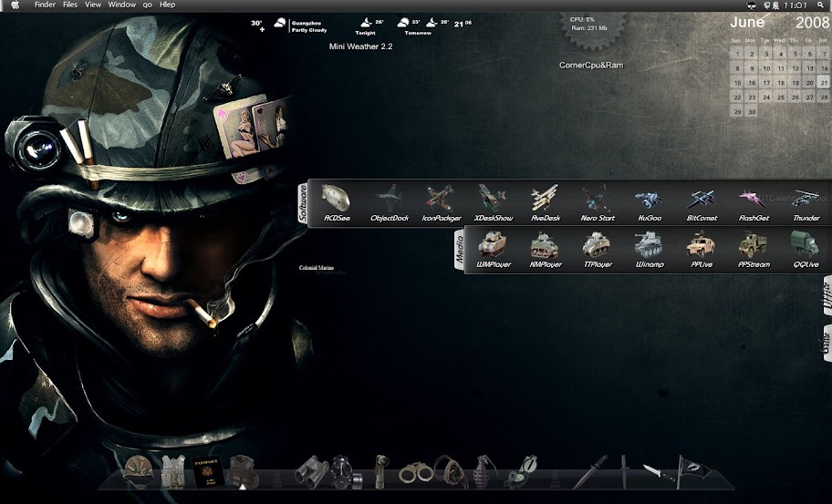Image resolution: width=832 pixels, height=504 pixels.
Task: Click the folding knife dock icon
Action: [660, 471]
